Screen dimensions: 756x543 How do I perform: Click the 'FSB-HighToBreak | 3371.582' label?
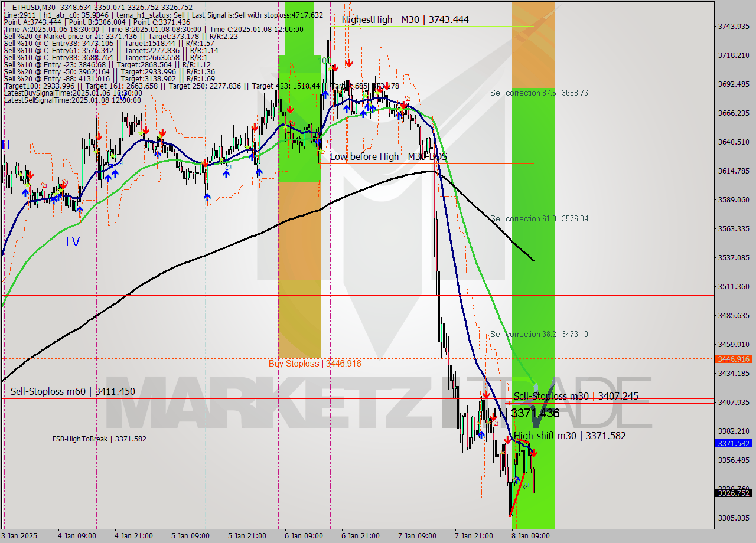[x=99, y=439]
